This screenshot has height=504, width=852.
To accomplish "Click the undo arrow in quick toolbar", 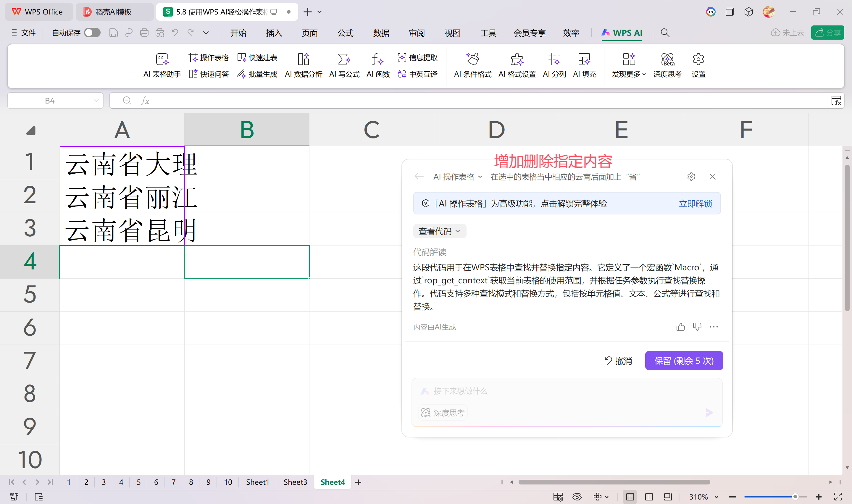I will [x=175, y=33].
